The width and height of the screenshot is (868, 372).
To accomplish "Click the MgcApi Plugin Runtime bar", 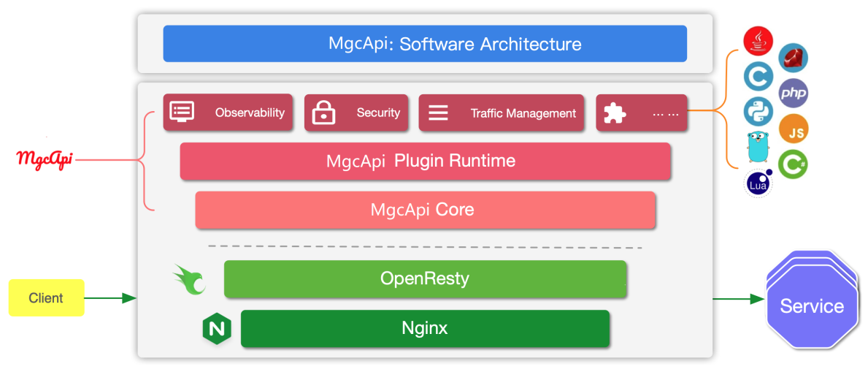I will click(425, 162).
